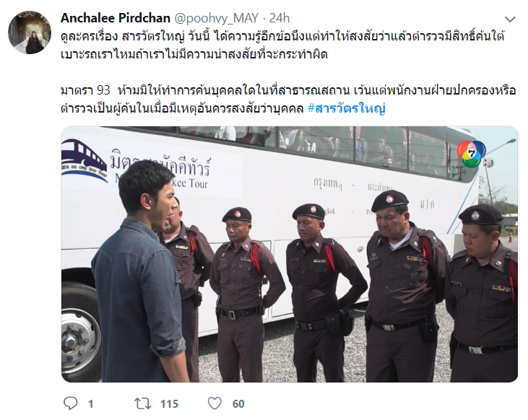Viewport: 528px width, 420px height.
Task: Open the attached police and bus photo
Action: point(290,255)
